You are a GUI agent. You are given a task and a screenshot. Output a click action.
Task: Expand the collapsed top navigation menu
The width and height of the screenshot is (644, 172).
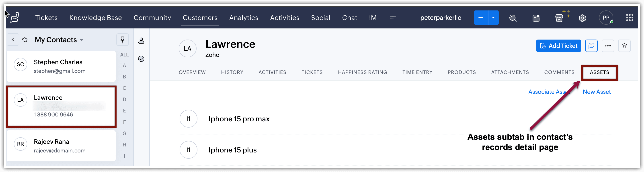(x=392, y=18)
